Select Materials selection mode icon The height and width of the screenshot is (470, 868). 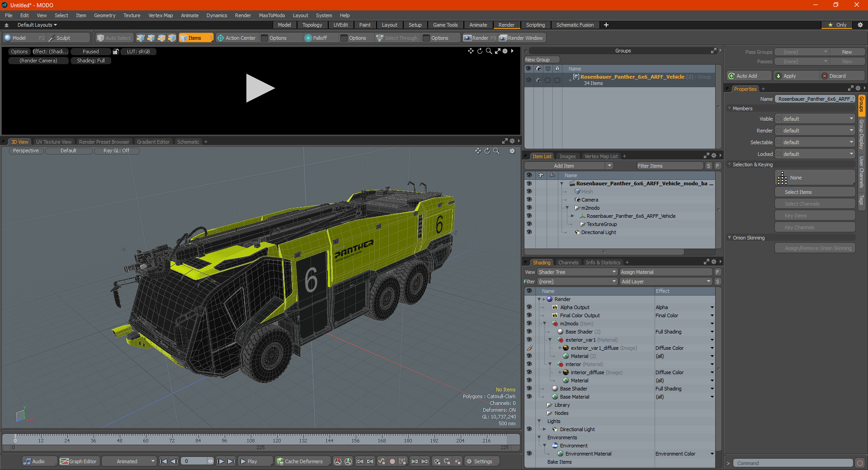point(172,38)
